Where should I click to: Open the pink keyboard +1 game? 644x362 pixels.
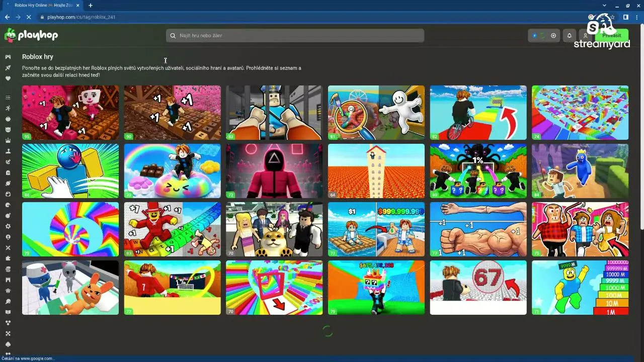70,113
